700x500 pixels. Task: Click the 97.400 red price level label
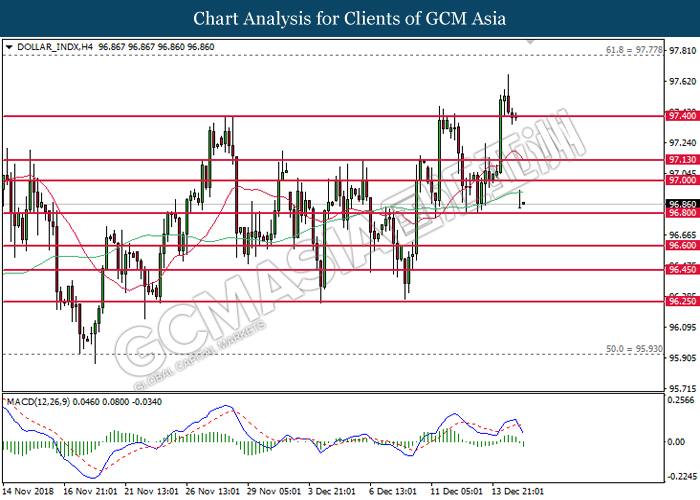pyautogui.click(x=682, y=116)
